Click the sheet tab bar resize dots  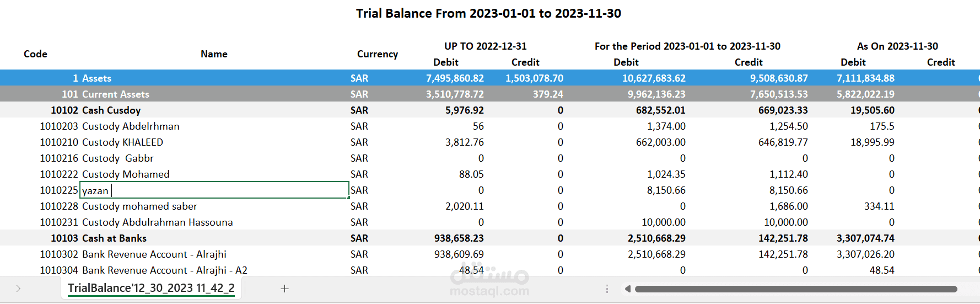click(607, 289)
